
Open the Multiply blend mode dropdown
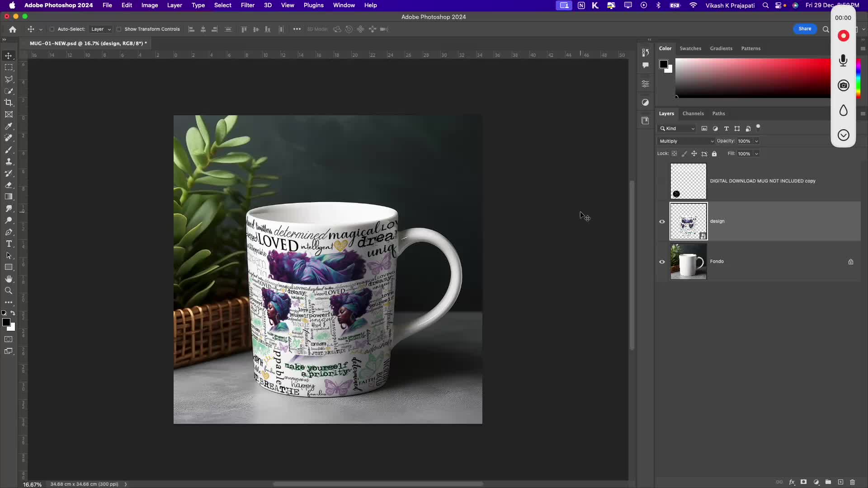[x=686, y=141]
